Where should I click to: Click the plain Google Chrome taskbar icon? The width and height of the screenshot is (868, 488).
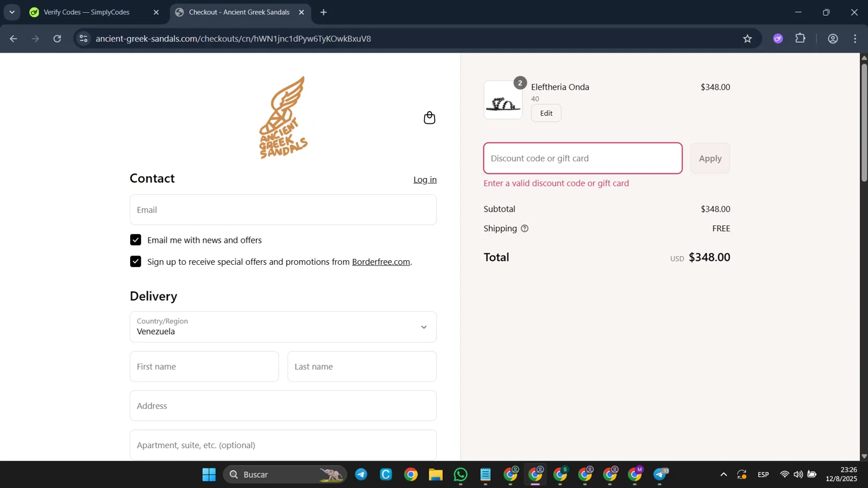(x=411, y=475)
